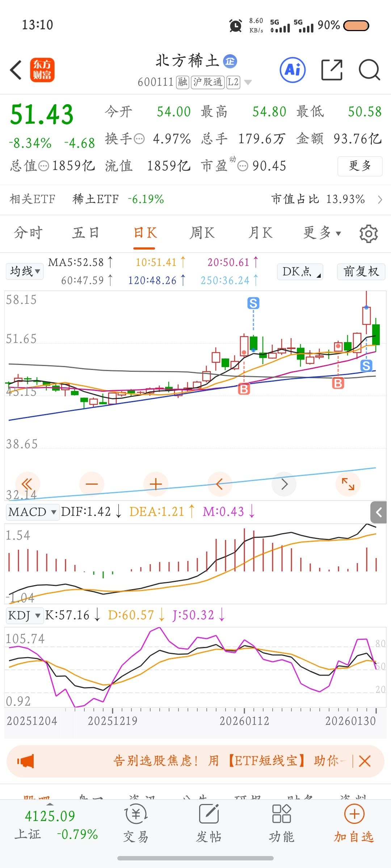The image size is (391, 868).
Task: Expand the stock code dropdown arrow
Action: tap(248, 82)
